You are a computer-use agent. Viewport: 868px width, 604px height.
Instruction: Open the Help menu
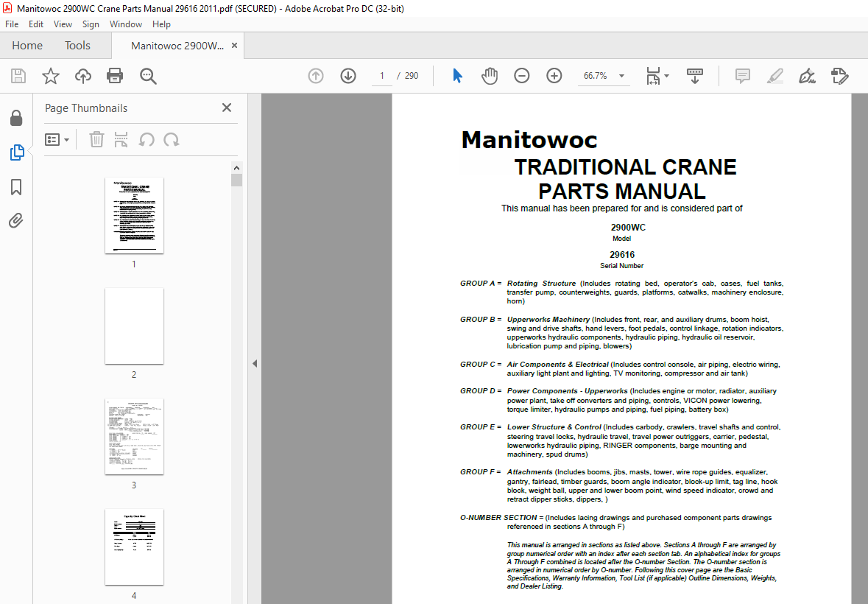pyautogui.click(x=161, y=24)
